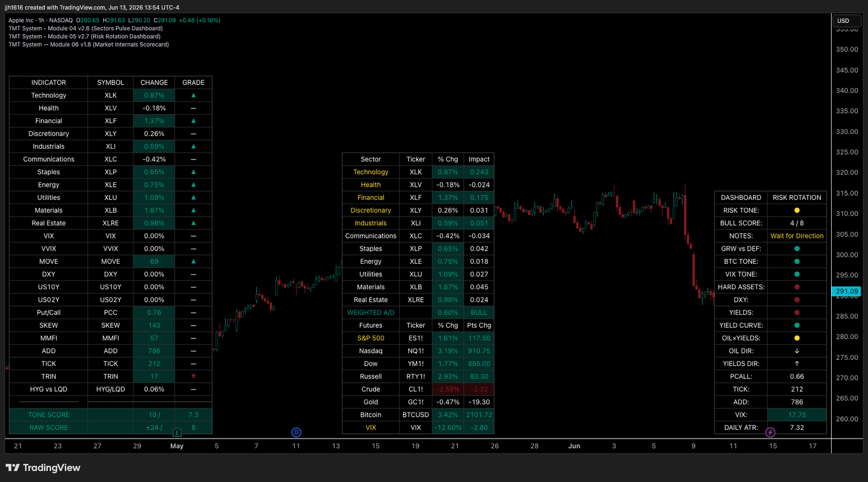Open the USD currency selector
Viewport: 868px width, 482px height.
click(847, 21)
